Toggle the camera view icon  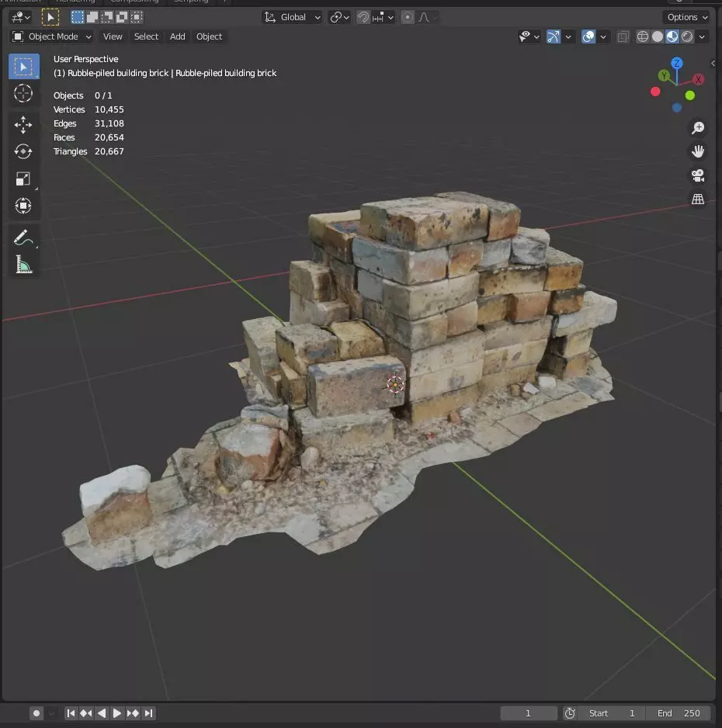698,175
